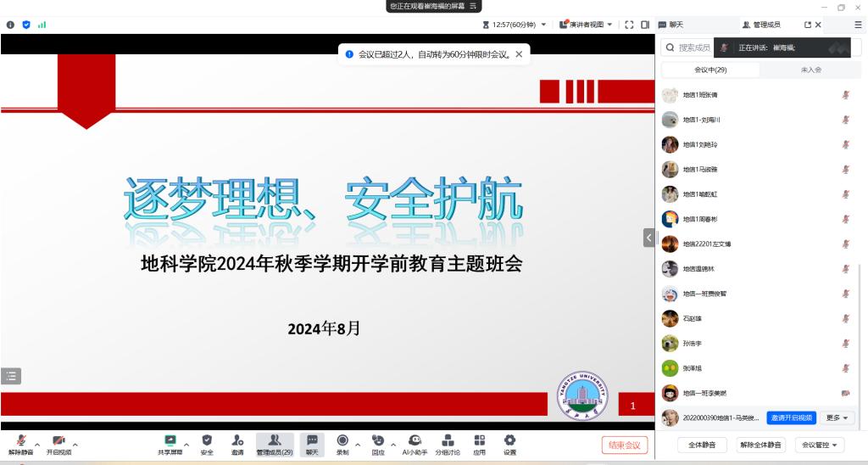Start recording with the 录制 icon
868x465 pixels.
coord(342,444)
